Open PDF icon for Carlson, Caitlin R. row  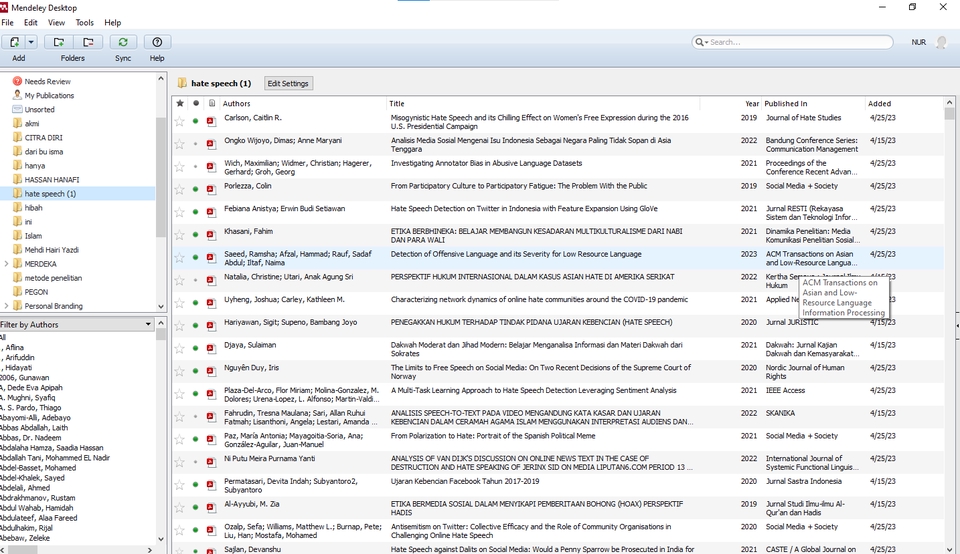pos(211,121)
